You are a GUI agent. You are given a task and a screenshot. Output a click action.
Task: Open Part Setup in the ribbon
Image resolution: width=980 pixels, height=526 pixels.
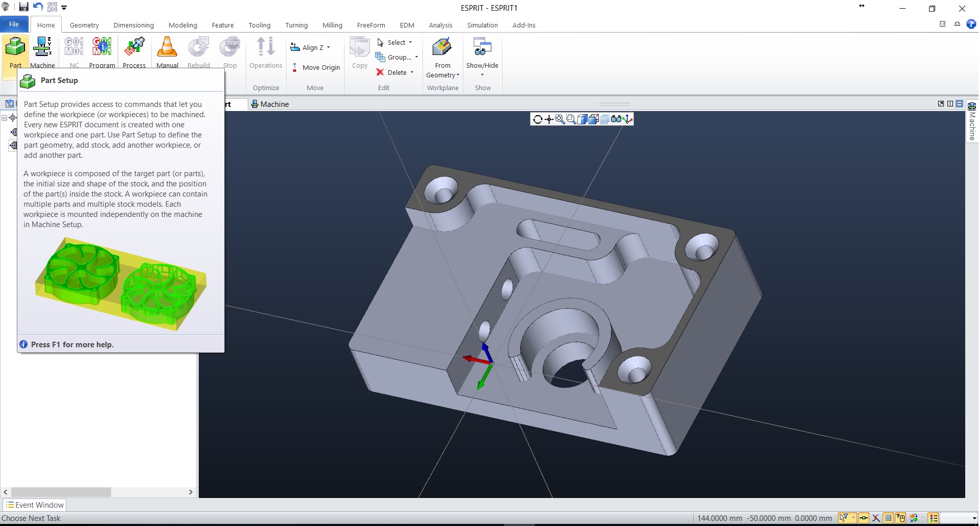[x=15, y=52]
